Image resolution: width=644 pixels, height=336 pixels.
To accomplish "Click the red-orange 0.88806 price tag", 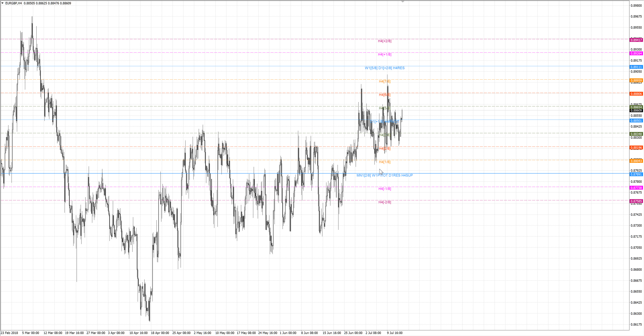I will click(x=636, y=94).
